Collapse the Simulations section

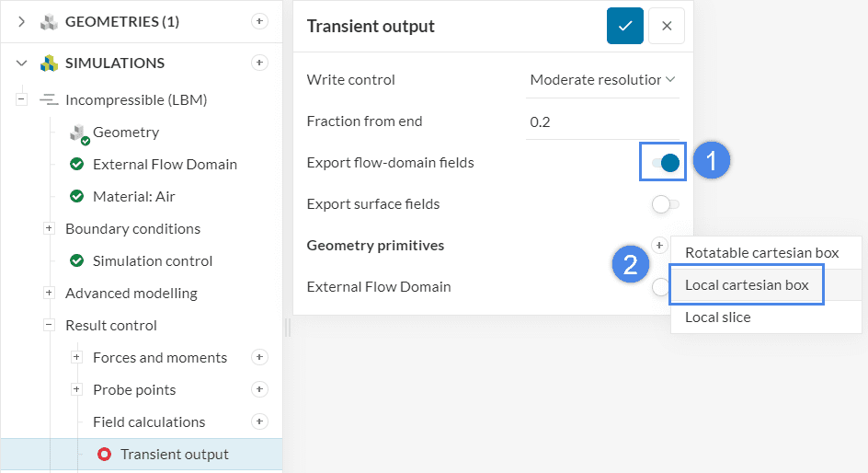click(x=22, y=63)
